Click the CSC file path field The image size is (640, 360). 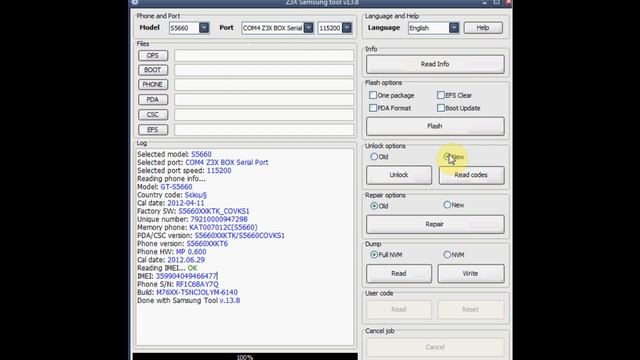click(264, 115)
